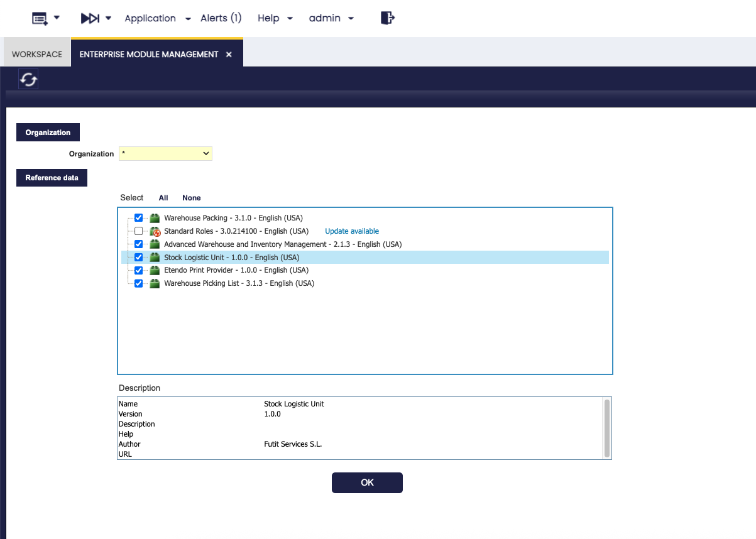756x539 pixels.
Task: Click the Etendo Print Provider module icon
Action: [x=155, y=270]
